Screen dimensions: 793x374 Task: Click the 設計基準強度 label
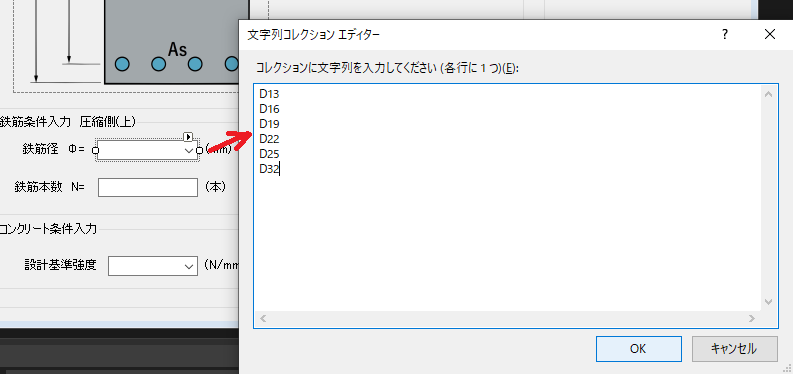(x=60, y=264)
